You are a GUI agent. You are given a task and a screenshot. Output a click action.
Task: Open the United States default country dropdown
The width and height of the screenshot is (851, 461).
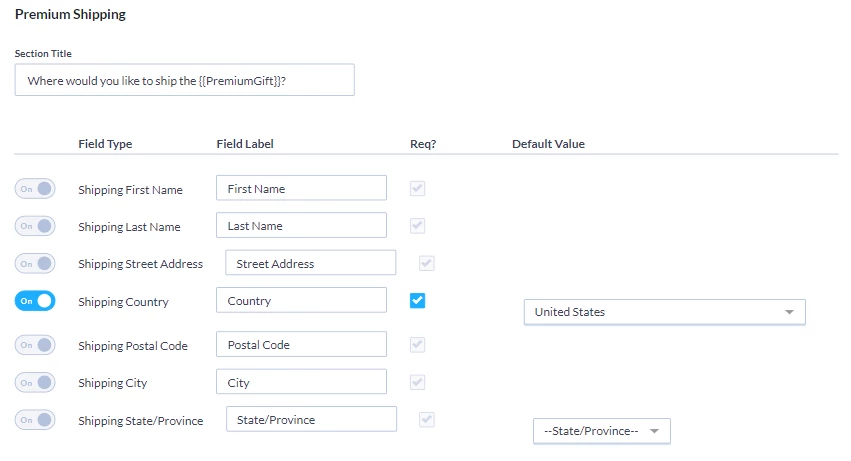click(x=664, y=312)
